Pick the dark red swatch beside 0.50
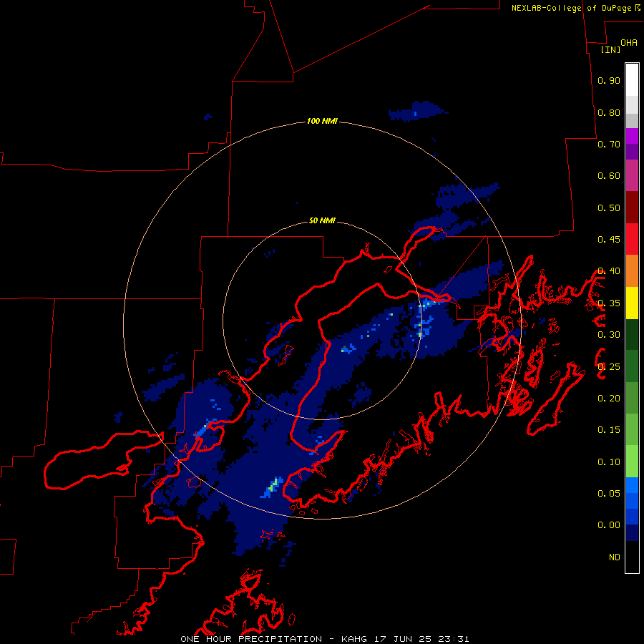The width and height of the screenshot is (644, 644). (x=632, y=208)
